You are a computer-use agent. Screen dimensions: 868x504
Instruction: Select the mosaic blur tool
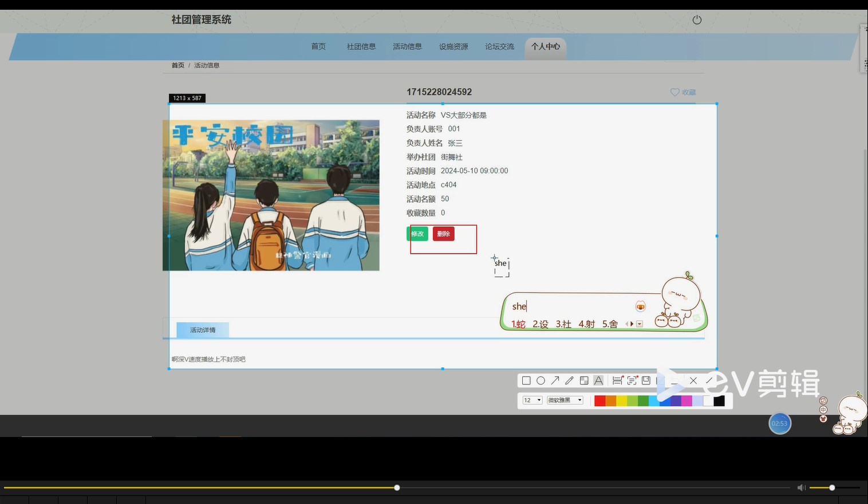pyautogui.click(x=584, y=380)
